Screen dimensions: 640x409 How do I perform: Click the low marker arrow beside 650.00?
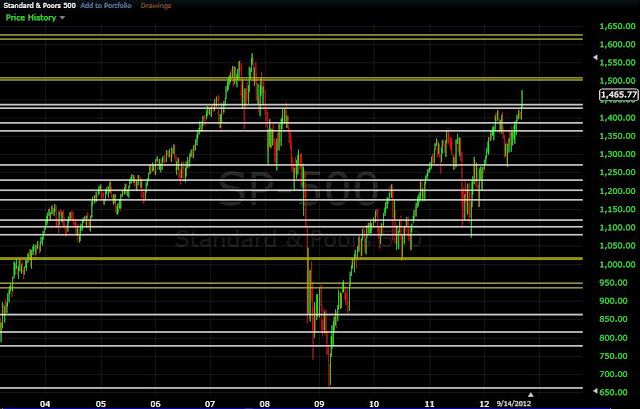point(596,391)
